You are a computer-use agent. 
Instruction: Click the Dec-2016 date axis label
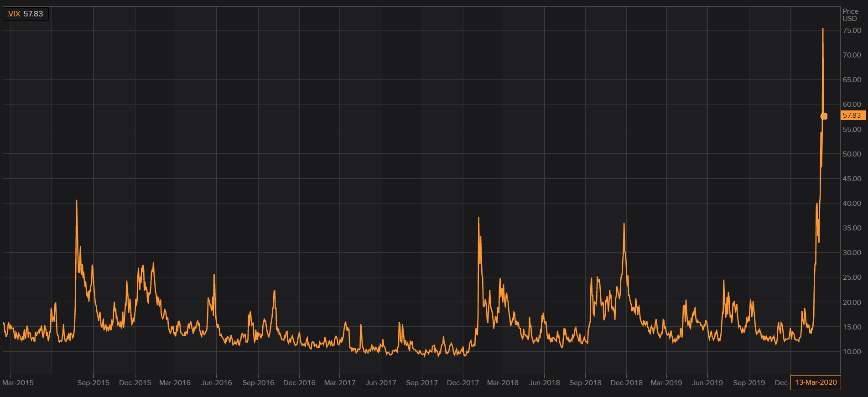299,383
